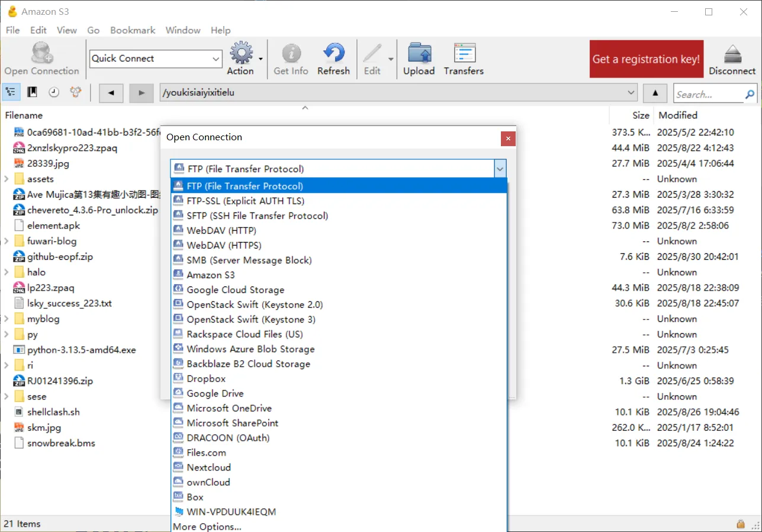Show the connection history view
The height and width of the screenshot is (532, 762).
[54, 92]
